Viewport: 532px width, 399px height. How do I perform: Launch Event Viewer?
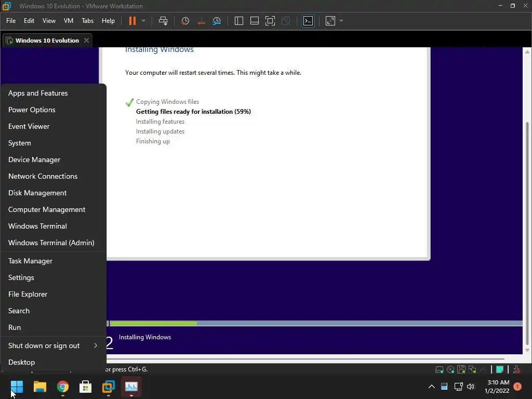pos(54,126)
